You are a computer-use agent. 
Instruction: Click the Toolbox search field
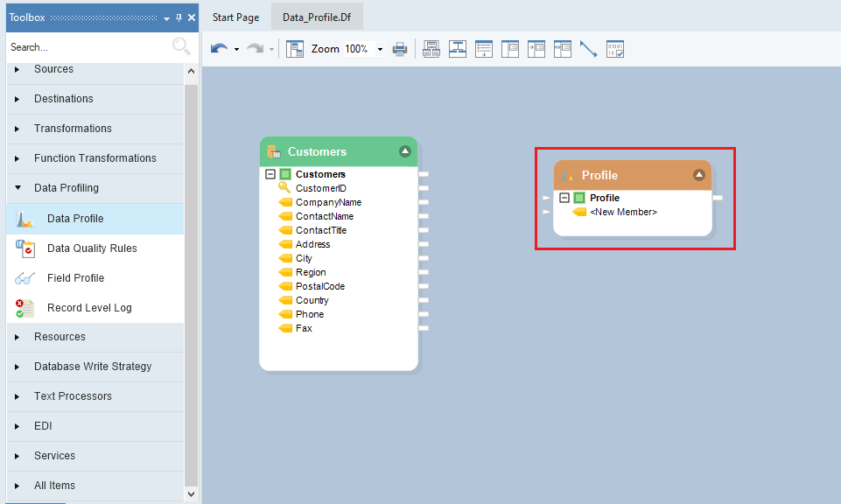pyautogui.click(x=88, y=47)
